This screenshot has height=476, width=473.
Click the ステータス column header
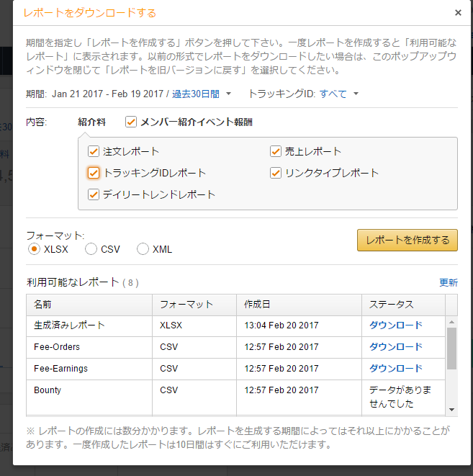click(403, 305)
